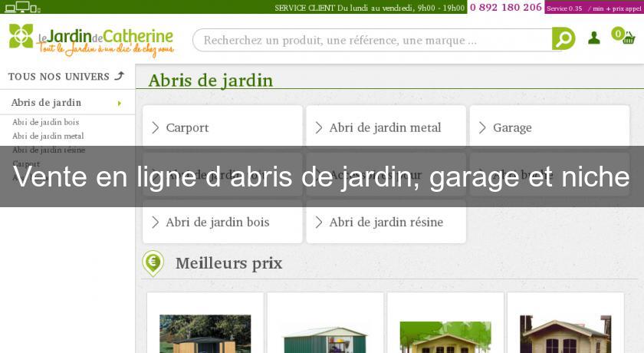Open the Abri de jardin metal tile
Viewport: 644px width, 353px height.
point(385,127)
